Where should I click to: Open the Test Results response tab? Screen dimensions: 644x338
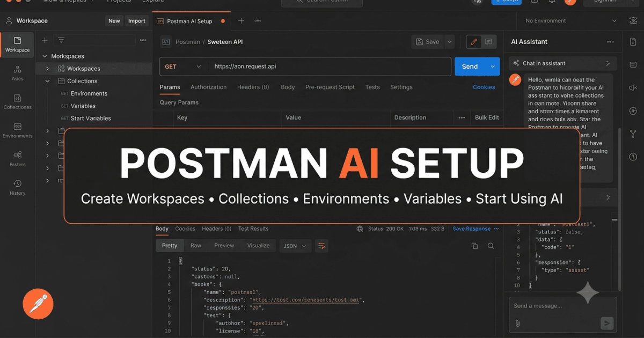click(253, 229)
